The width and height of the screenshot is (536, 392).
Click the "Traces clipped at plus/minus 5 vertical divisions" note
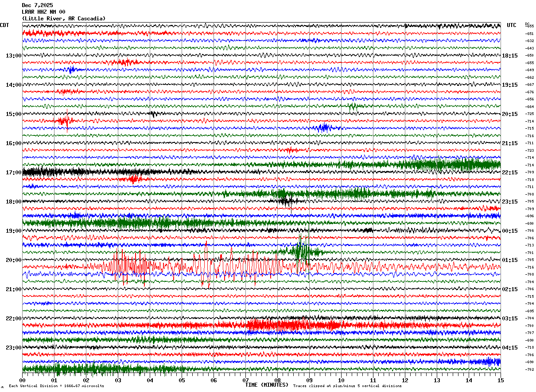point(347,386)
